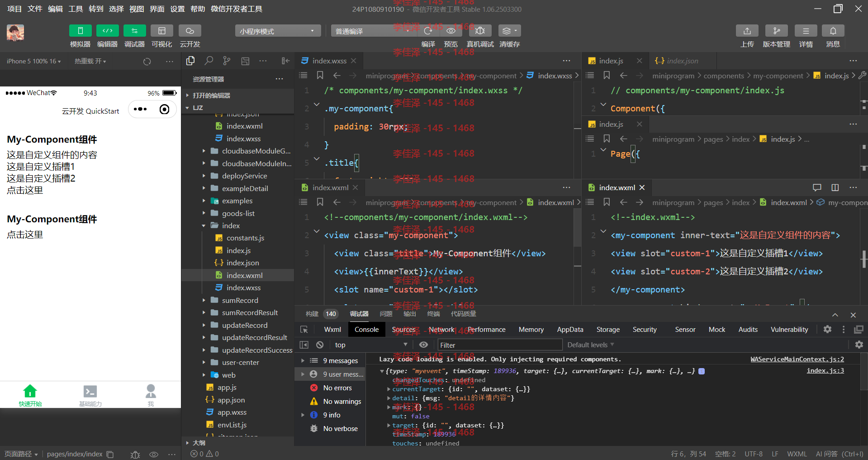Collapse the sidebar panel icon
The width and height of the screenshot is (868, 460).
285,61
